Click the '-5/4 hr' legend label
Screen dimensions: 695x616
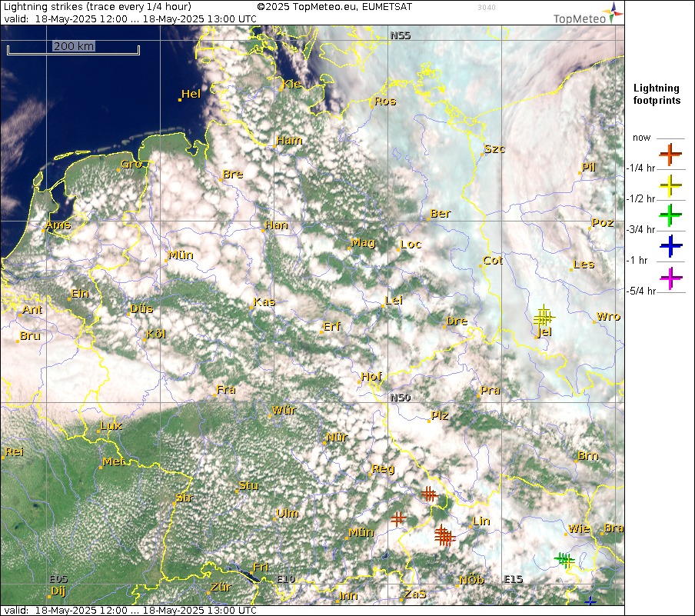point(641,291)
